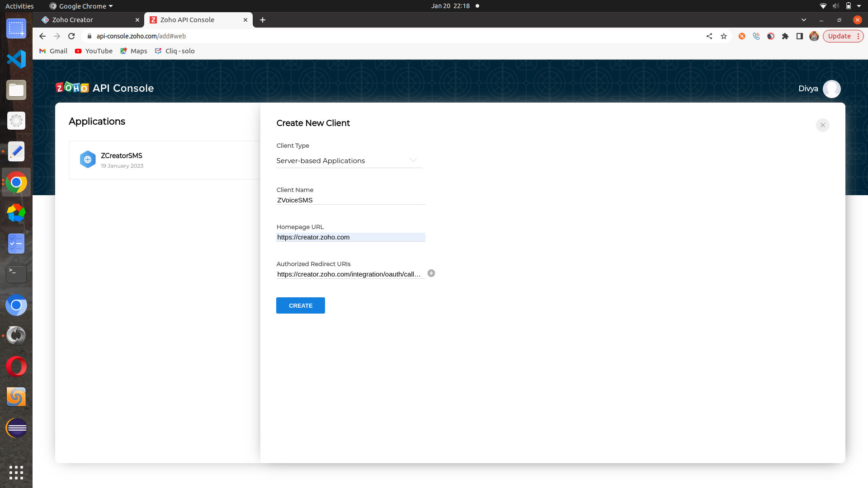The width and height of the screenshot is (868, 488).
Task: Open the Chrome extensions puzzle icon
Action: (785, 36)
